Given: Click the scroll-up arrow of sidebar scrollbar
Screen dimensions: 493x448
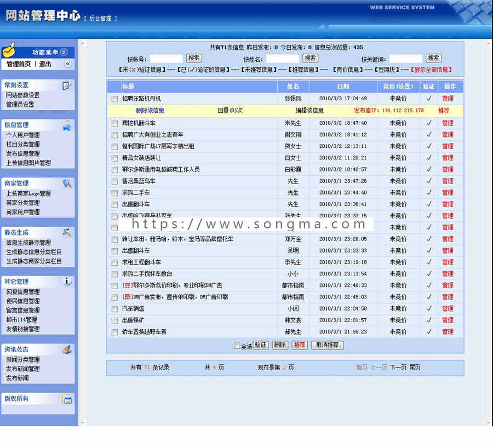Looking at the screenshot, I should tap(82, 43).
